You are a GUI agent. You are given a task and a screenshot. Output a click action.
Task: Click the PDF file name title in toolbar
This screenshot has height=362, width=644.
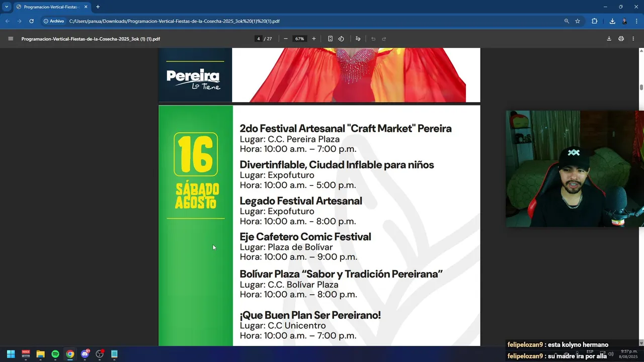click(x=91, y=39)
